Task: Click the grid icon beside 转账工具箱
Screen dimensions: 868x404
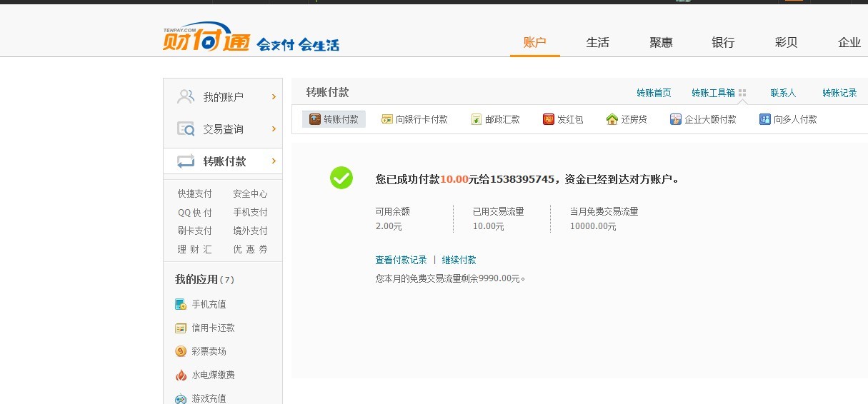Action: click(x=742, y=93)
